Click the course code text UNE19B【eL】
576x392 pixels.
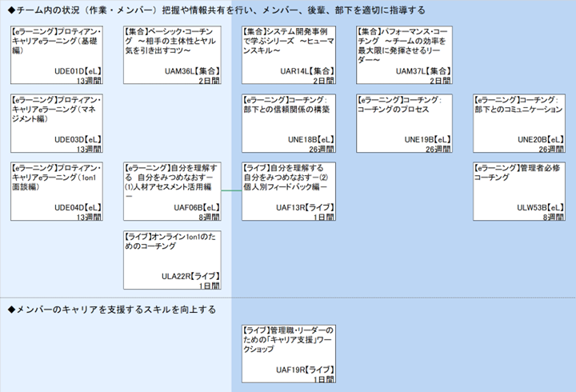pos(427,140)
